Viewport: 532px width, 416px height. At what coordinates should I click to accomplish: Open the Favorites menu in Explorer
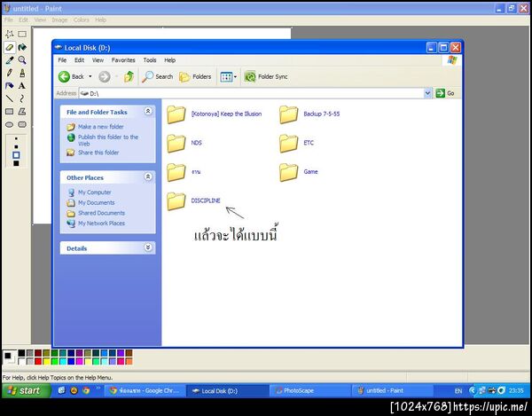(123, 60)
